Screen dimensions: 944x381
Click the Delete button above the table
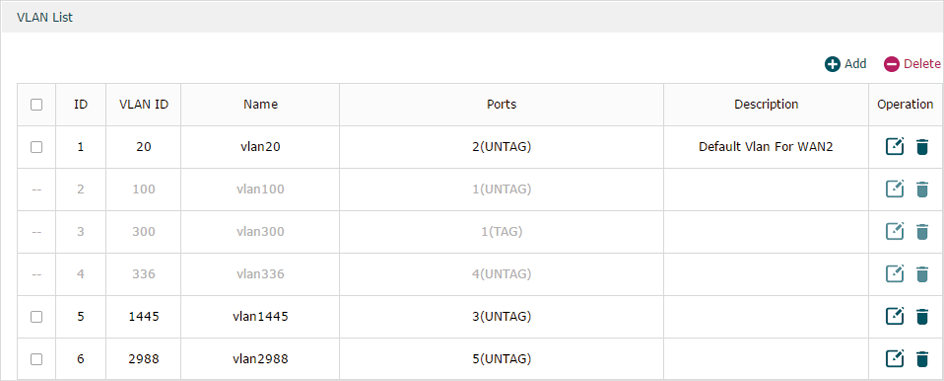tap(911, 64)
